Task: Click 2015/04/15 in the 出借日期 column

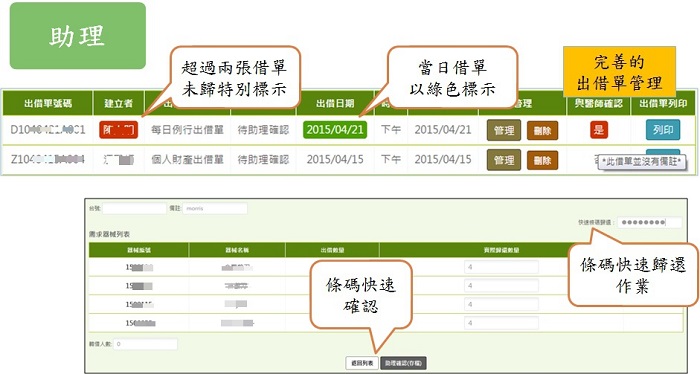Action: tap(335, 159)
